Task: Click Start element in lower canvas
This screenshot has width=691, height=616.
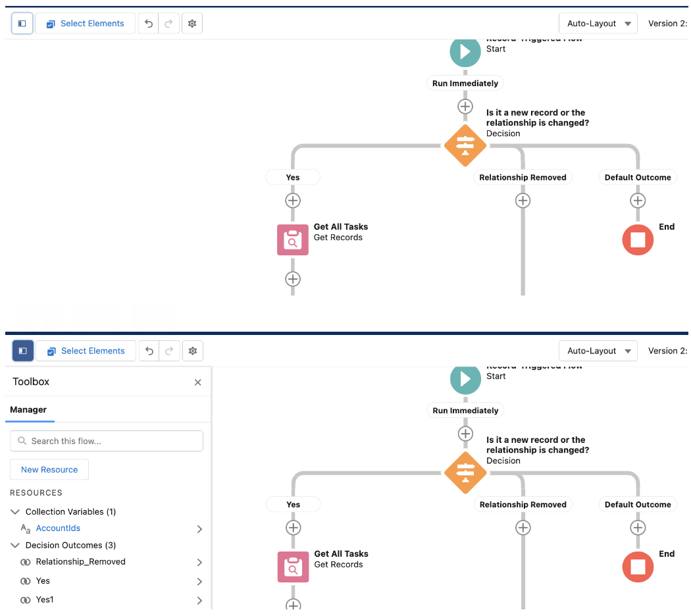Action: (465, 379)
